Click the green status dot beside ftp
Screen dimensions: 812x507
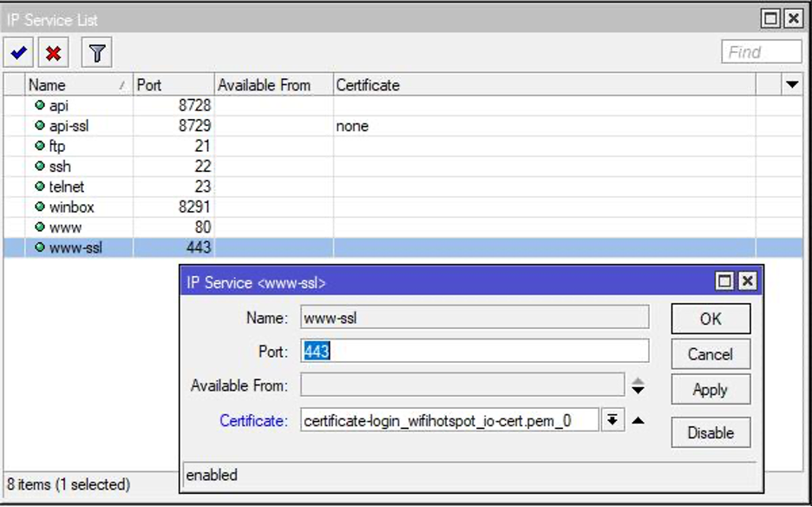click(40, 146)
